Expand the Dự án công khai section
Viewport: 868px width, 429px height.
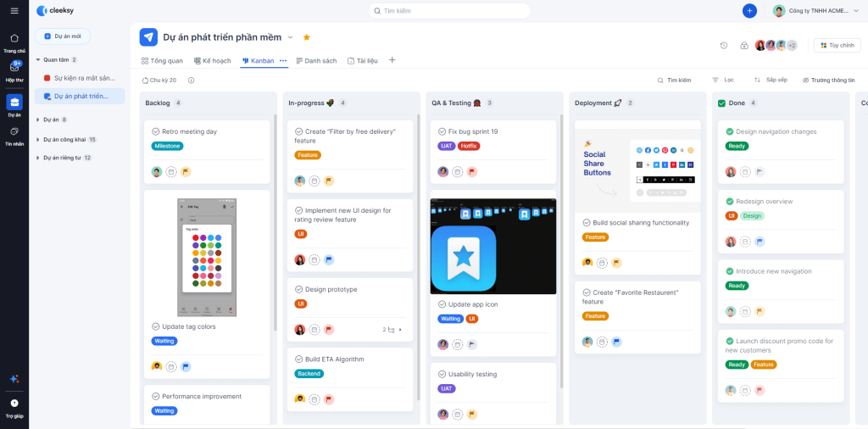click(37, 139)
